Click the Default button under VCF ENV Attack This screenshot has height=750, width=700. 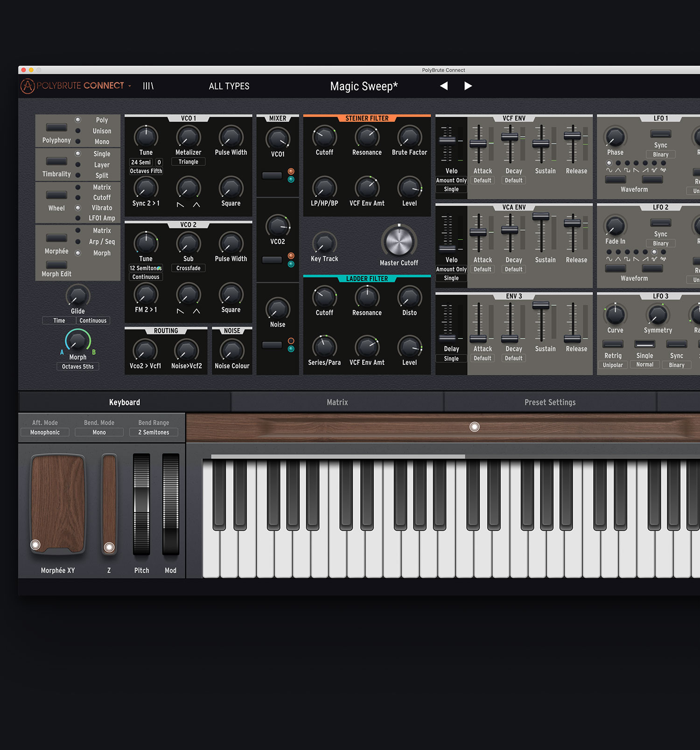coord(483,181)
